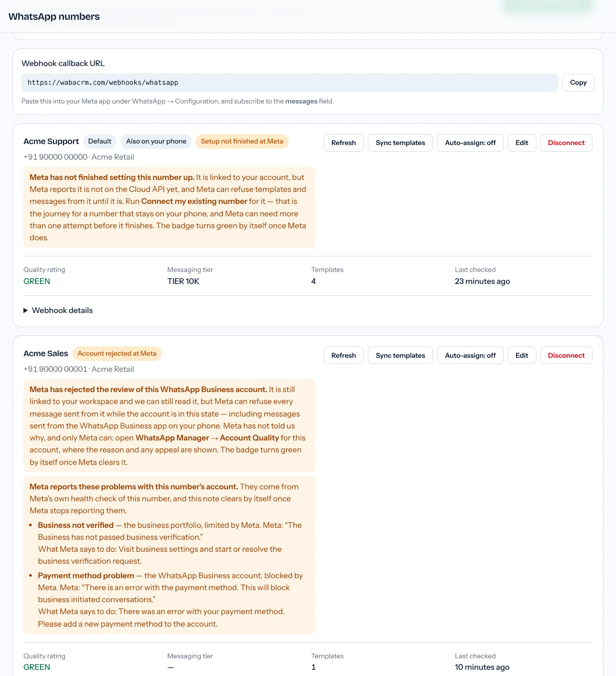Click 'Account rejected at Meta' badge
Image resolution: width=616 pixels, height=676 pixels.
[x=117, y=353]
